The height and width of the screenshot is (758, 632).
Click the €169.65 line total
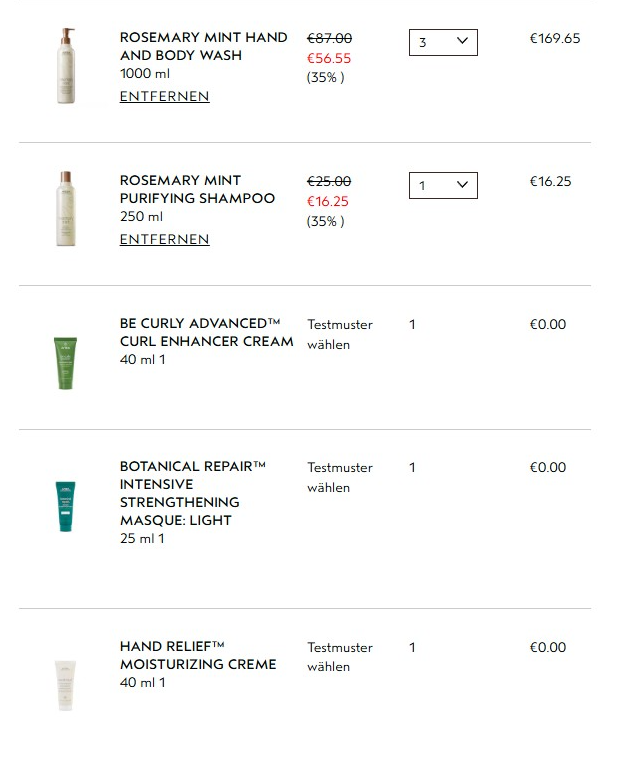[554, 39]
